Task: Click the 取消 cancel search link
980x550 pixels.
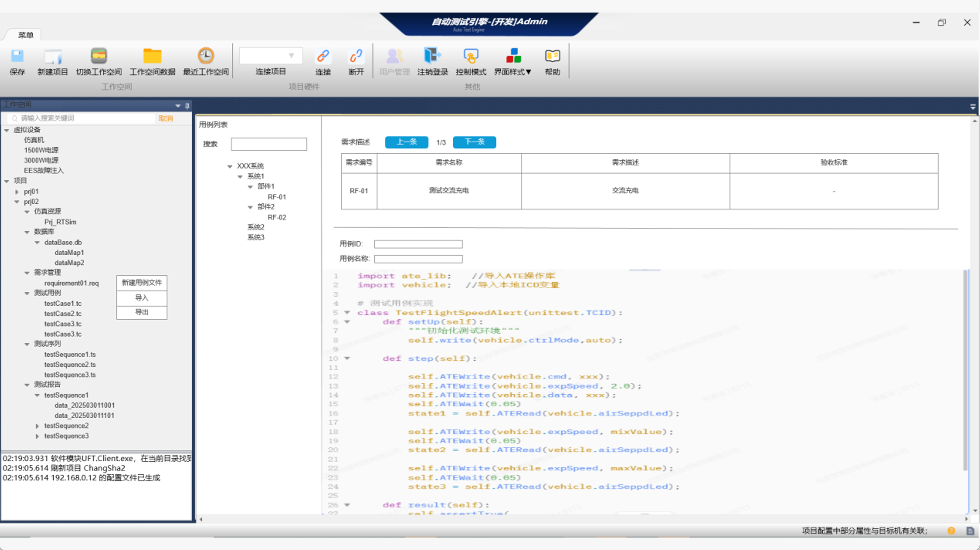Action: point(165,118)
